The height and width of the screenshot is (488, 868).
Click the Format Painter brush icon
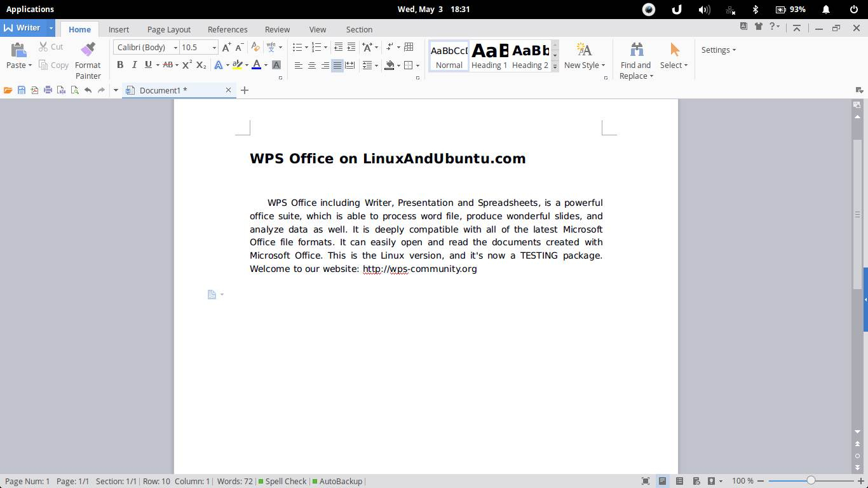click(88, 49)
